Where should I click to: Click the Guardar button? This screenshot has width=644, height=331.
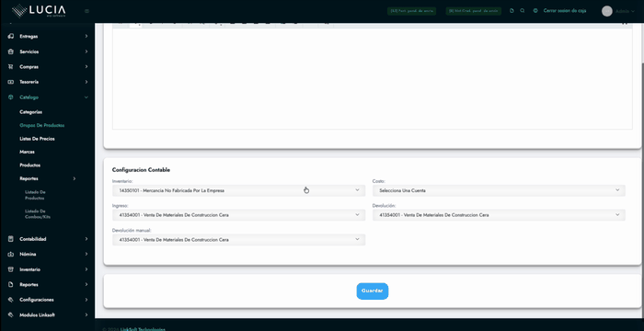click(x=372, y=291)
